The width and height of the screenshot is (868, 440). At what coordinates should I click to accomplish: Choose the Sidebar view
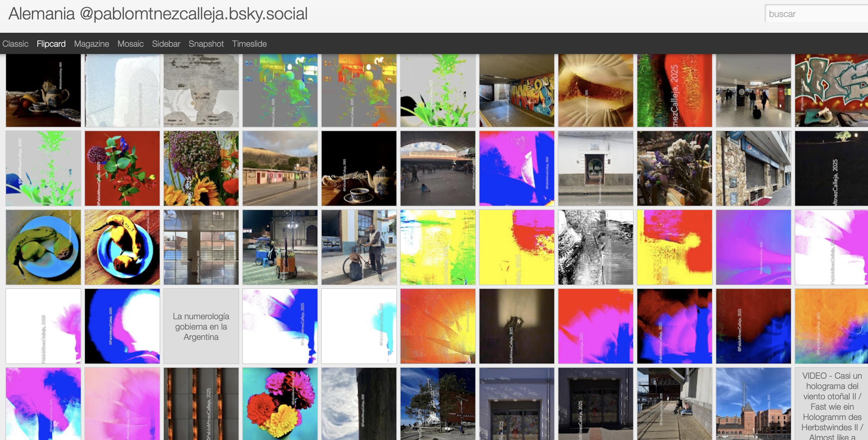point(166,44)
